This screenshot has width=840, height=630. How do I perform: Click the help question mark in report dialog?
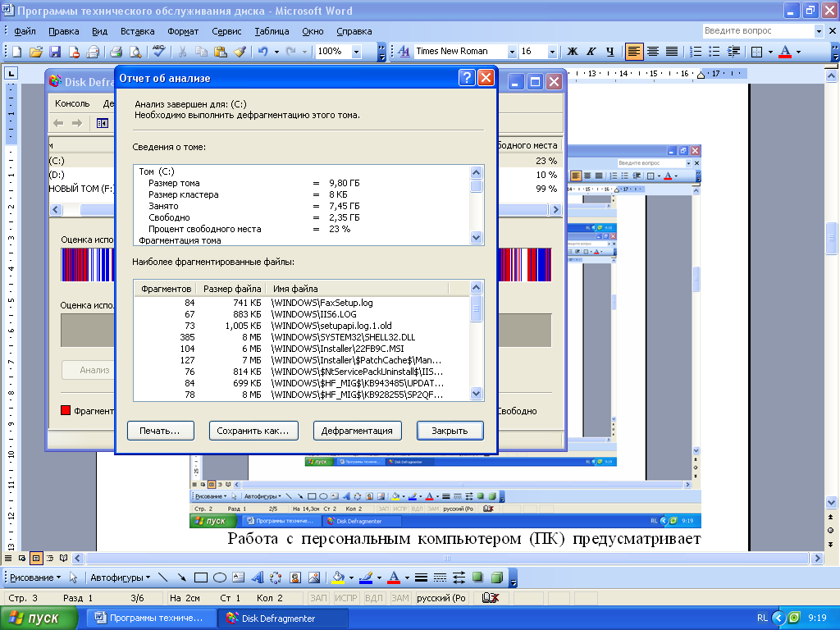(467, 78)
